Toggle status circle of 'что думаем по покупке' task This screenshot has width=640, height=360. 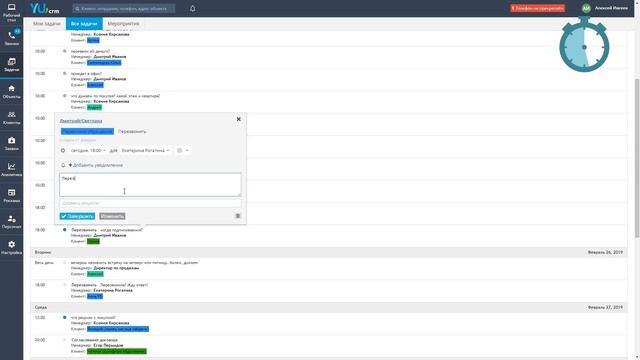coord(64,96)
